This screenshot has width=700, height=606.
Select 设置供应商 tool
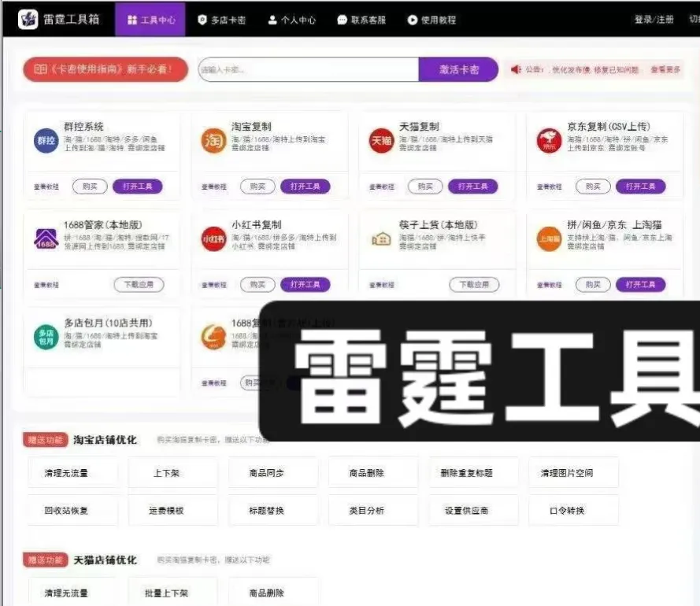(474, 510)
